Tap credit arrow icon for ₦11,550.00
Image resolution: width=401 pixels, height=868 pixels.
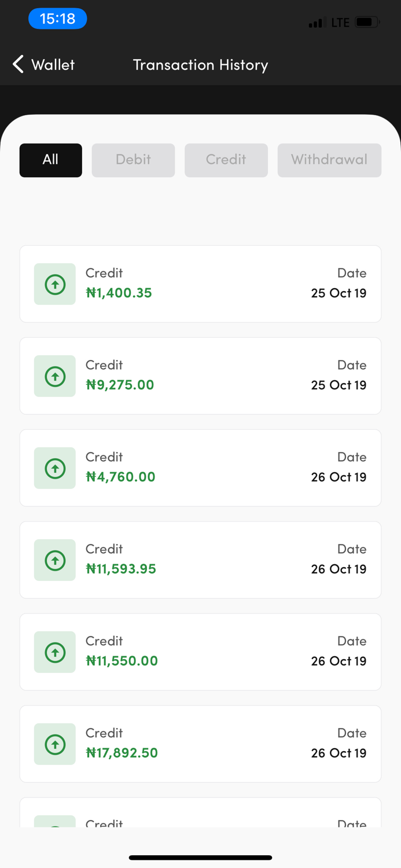[55, 652]
